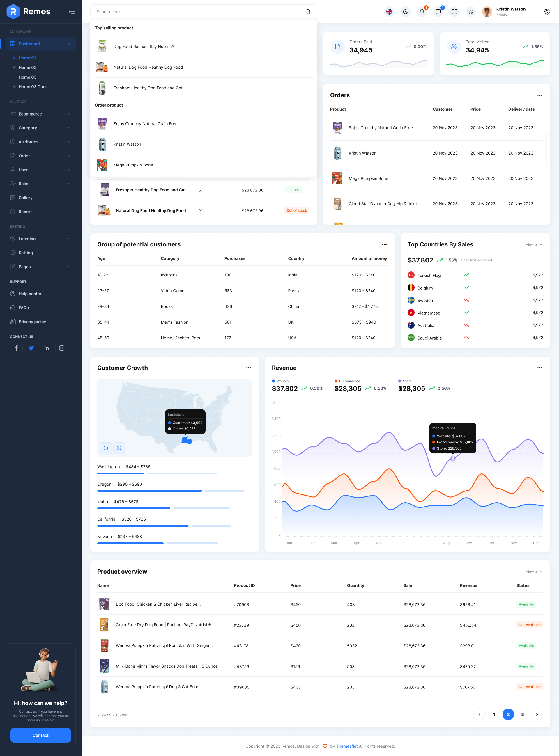Collapse the sidebar with the arrow icon

pos(72,11)
